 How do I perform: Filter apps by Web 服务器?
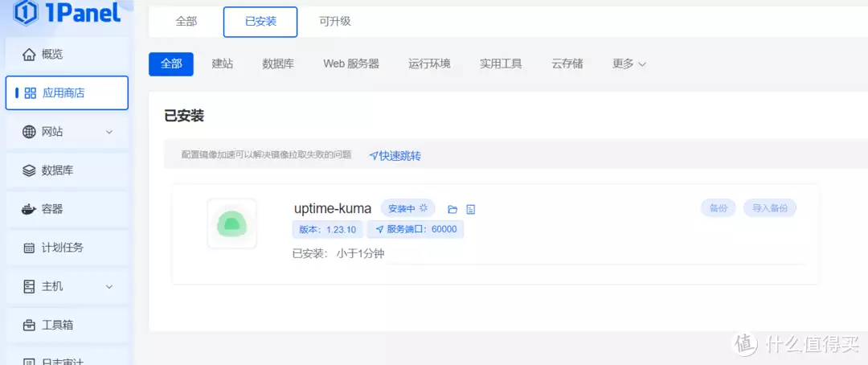coord(351,64)
